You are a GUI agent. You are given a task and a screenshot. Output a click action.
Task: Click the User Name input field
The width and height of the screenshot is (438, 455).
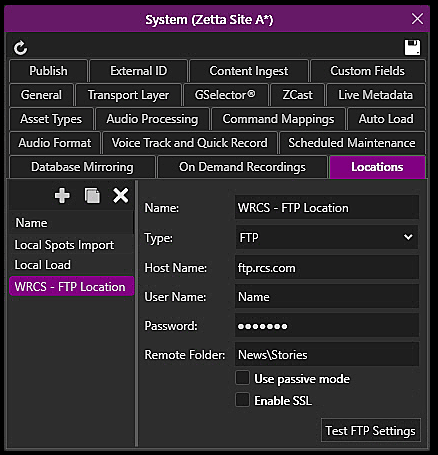(x=327, y=297)
